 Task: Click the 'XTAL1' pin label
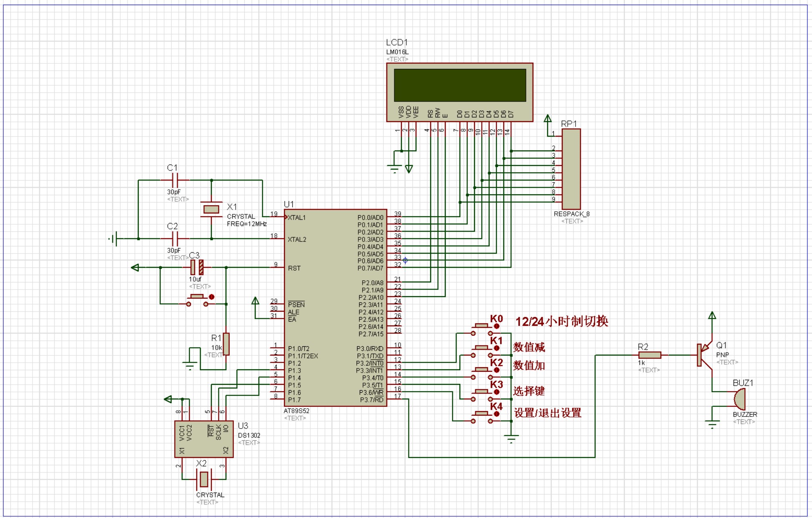tap(297, 218)
